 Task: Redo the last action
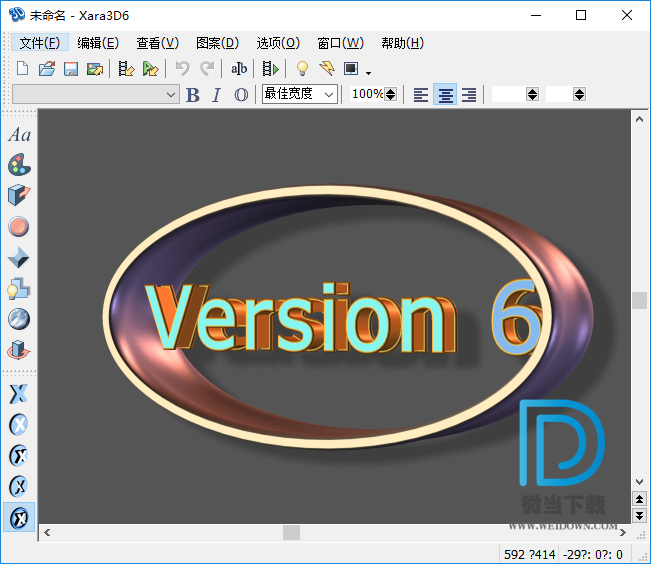pyautogui.click(x=207, y=69)
